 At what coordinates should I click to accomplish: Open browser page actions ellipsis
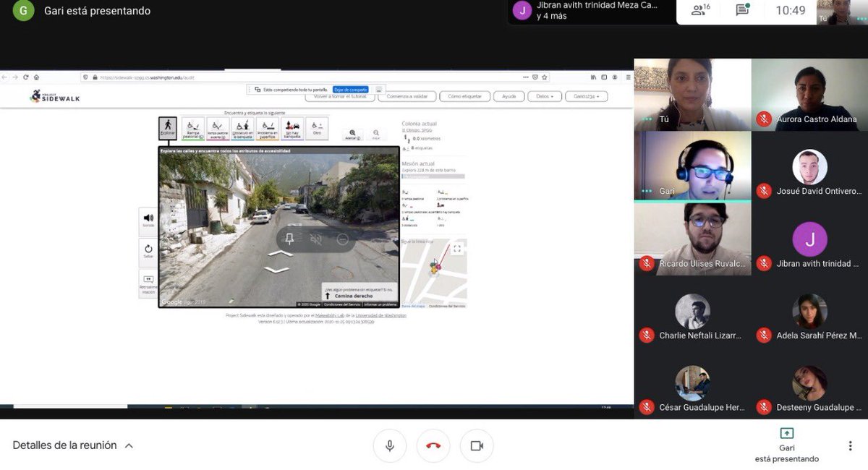pyautogui.click(x=525, y=77)
